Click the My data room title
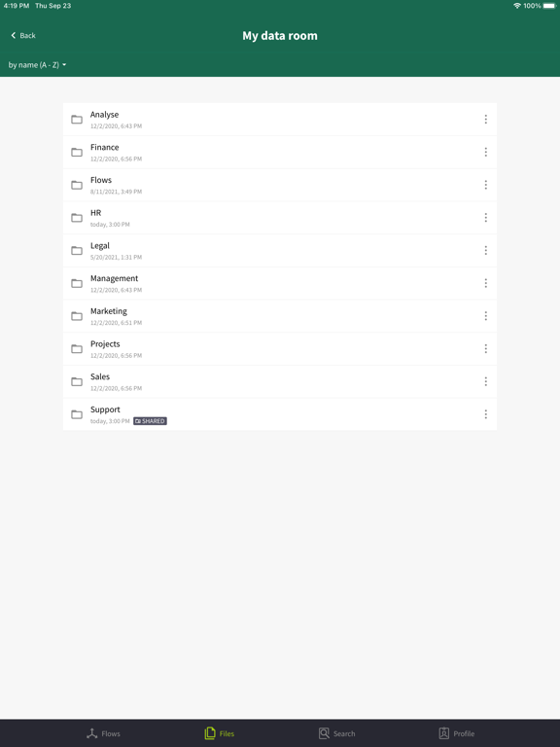 pos(280,36)
